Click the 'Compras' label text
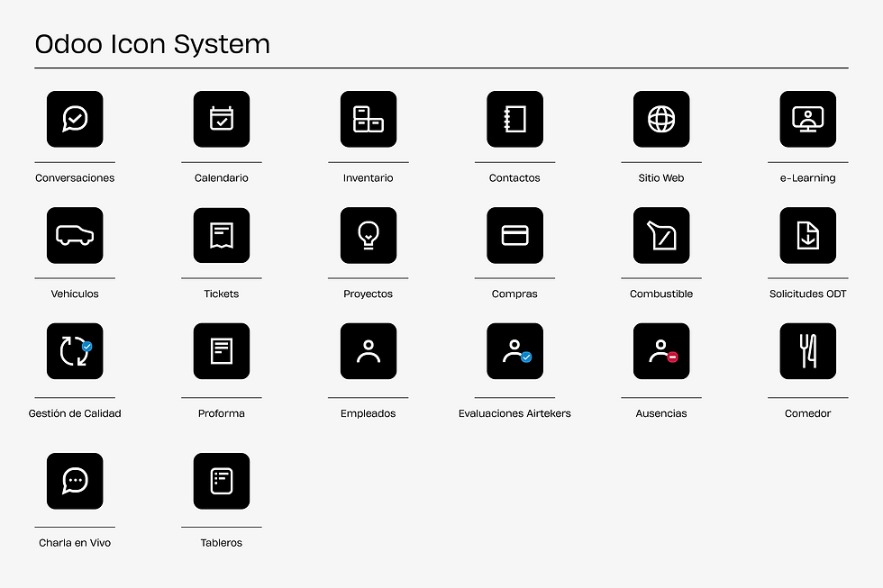Image resolution: width=883 pixels, height=588 pixels. click(x=514, y=294)
